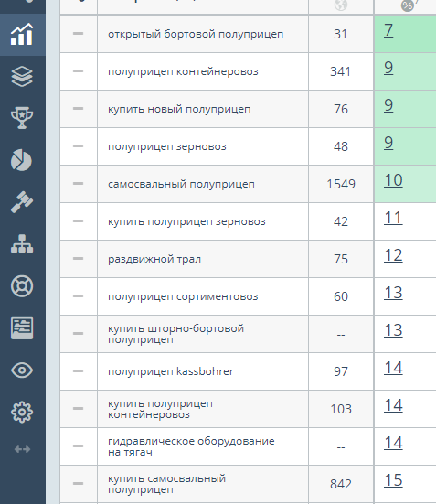The width and height of the screenshot is (436, 504).
Task: Open the rankings chart sidebar icon
Action: (22, 35)
